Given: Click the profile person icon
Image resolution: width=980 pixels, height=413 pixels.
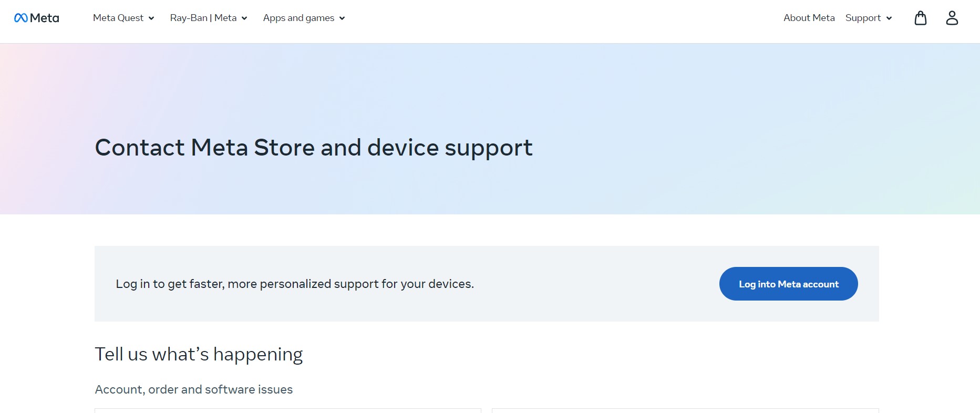Looking at the screenshot, I should click(x=952, y=18).
